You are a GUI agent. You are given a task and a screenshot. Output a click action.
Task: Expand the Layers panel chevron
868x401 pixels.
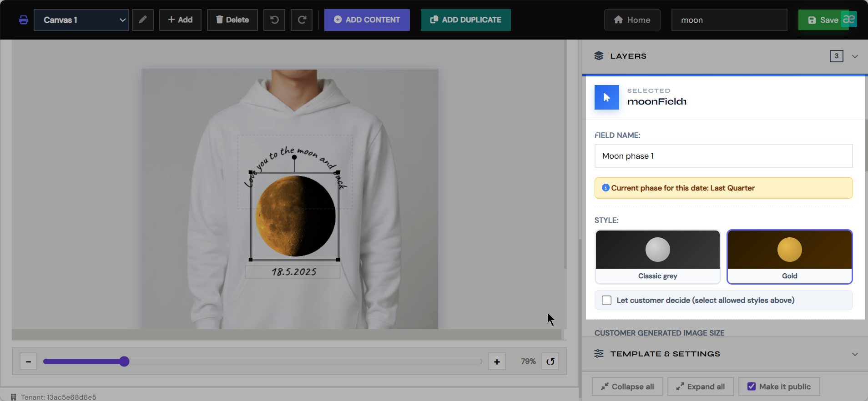pyautogui.click(x=855, y=56)
